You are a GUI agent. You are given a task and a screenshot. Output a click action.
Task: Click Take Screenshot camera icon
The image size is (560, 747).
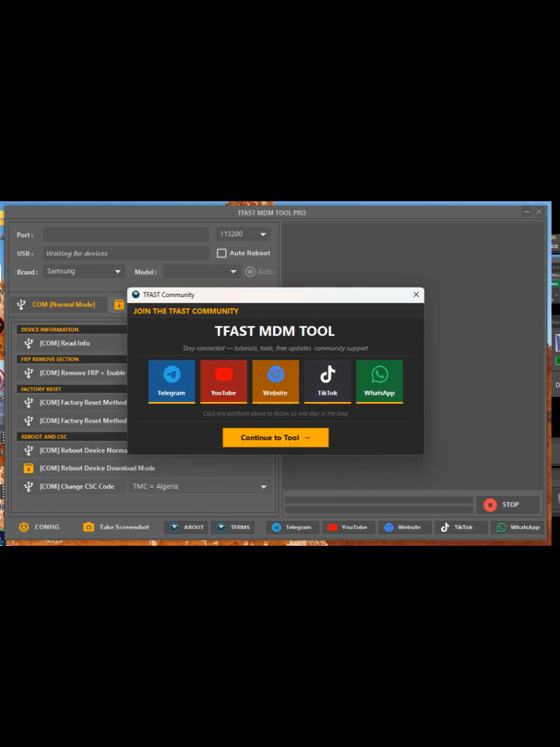[x=89, y=527]
